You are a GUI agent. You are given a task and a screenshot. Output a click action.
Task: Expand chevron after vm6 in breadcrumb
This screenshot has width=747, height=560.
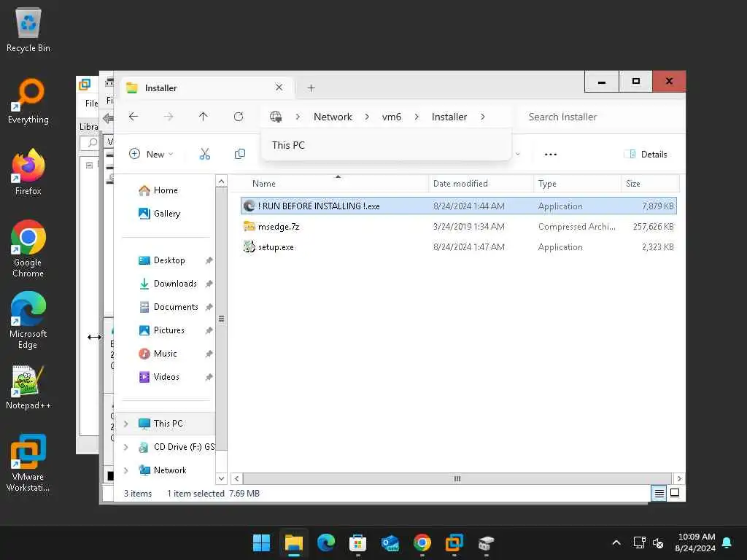point(417,117)
